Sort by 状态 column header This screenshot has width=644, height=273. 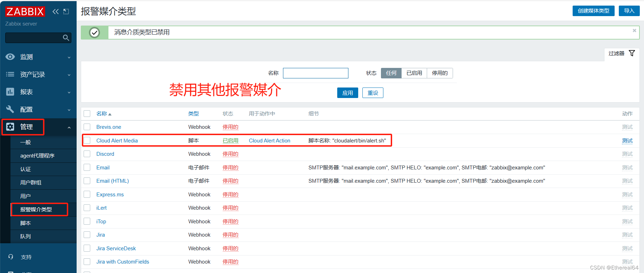point(228,114)
